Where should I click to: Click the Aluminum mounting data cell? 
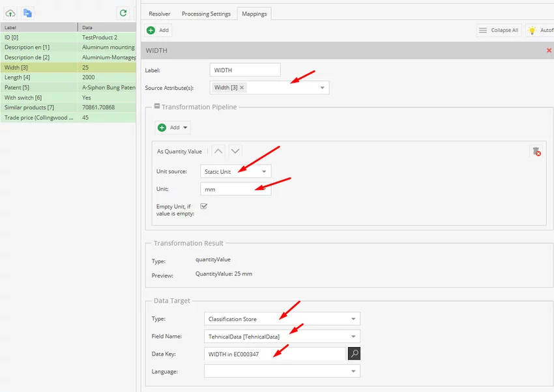(107, 47)
